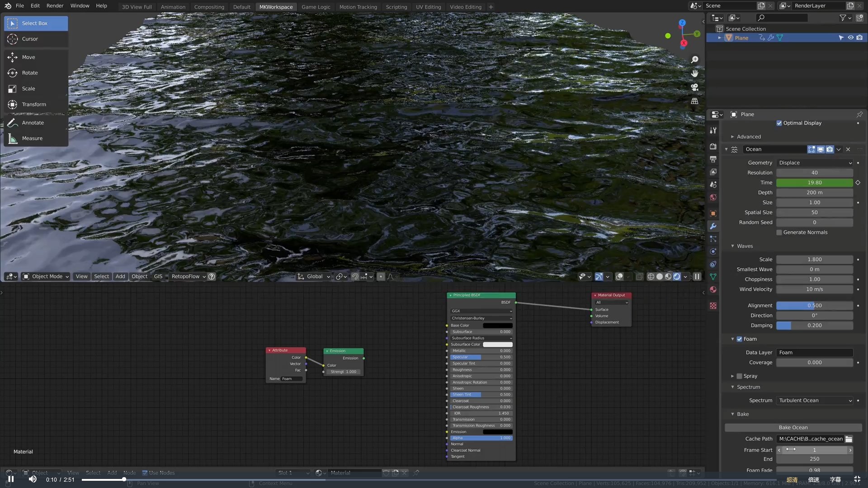Open the Material properties tab
Screen dimensions: 868x488
pos(713,289)
